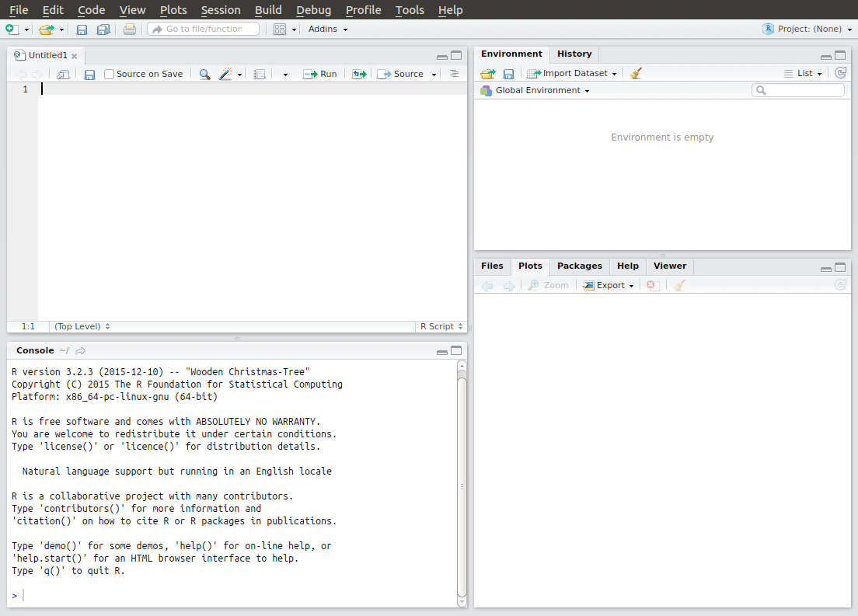Viewport: 858px width, 616px height.
Task: Click the Source button in editor toolbar
Action: (400, 74)
